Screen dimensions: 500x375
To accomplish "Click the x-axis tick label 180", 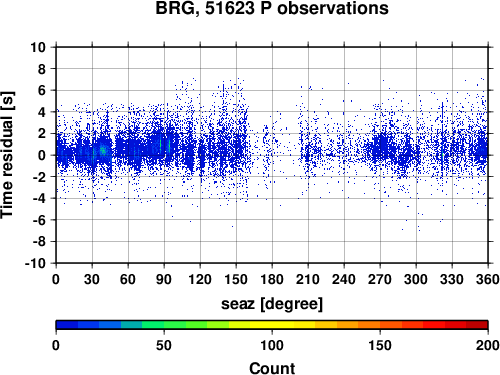I will point(272,279).
